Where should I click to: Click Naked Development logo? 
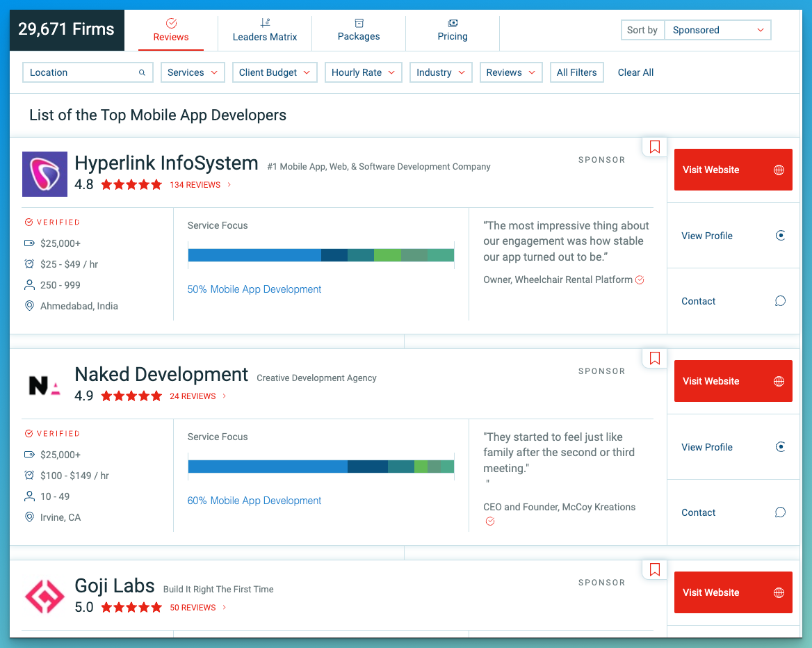(44, 385)
